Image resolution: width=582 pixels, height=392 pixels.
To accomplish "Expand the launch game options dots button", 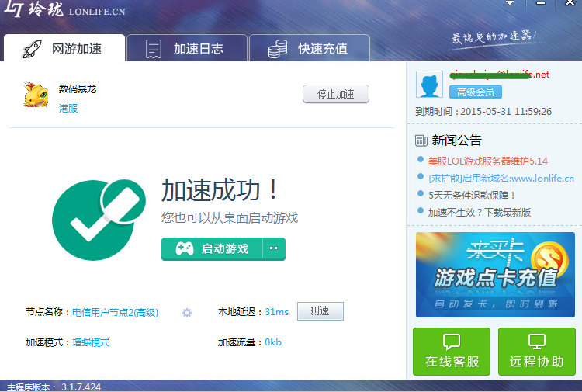I will [x=274, y=248].
